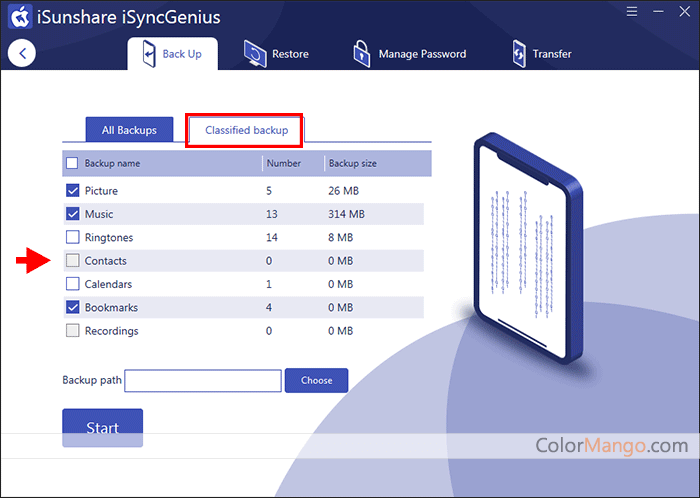This screenshot has width=700, height=498.
Task: Uncheck the Picture backup checkbox
Action: pyautogui.click(x=72, y=191)
